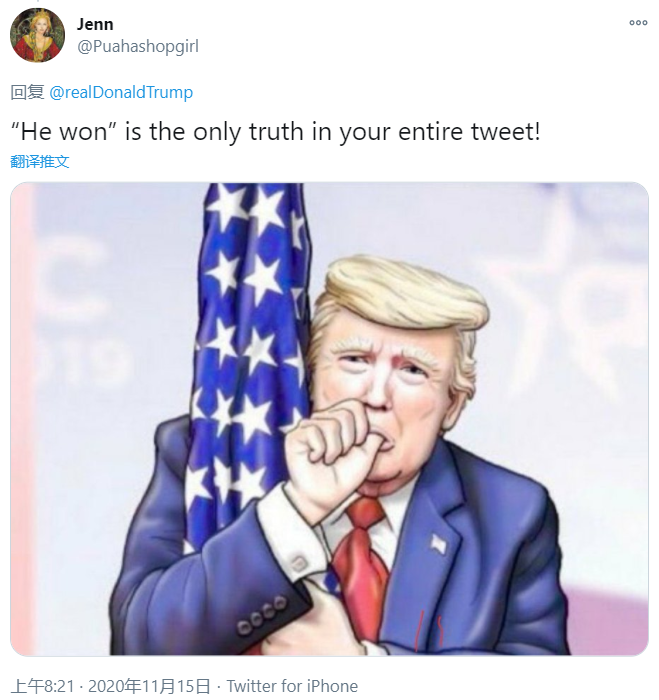659x700 pixels.
Task: Click the cufflink on white shirt cuff
Action: coord(298,563)
